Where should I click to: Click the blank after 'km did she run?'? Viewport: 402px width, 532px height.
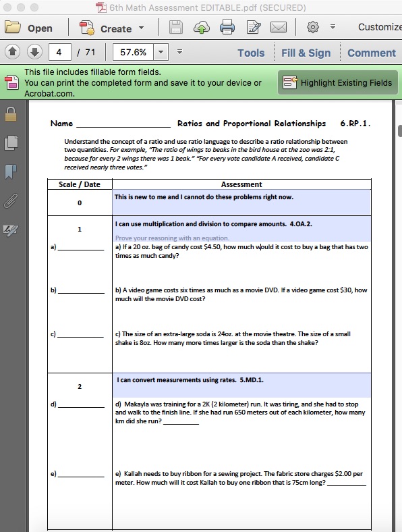(x=181, y=421)
